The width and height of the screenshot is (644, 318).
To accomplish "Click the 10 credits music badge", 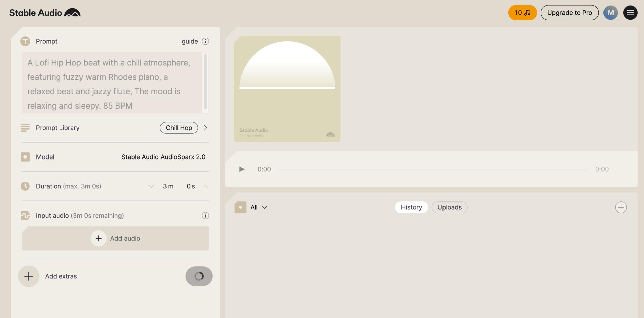I will pos(522,13).
